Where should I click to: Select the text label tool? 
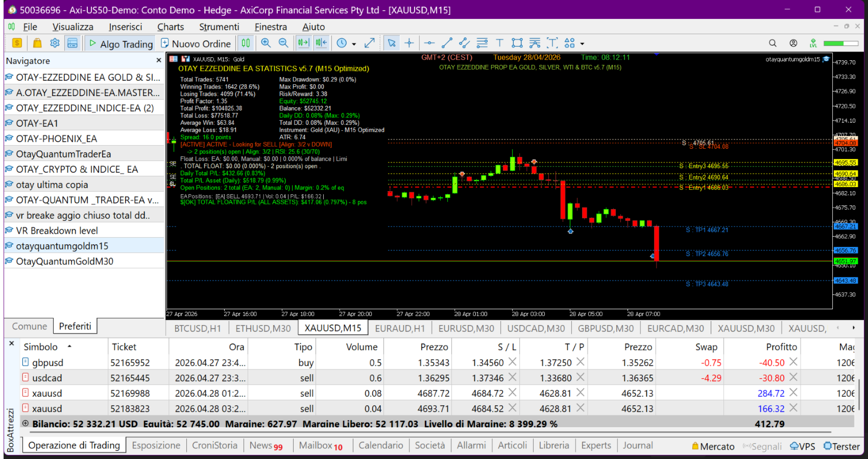[x=499, y=43]
